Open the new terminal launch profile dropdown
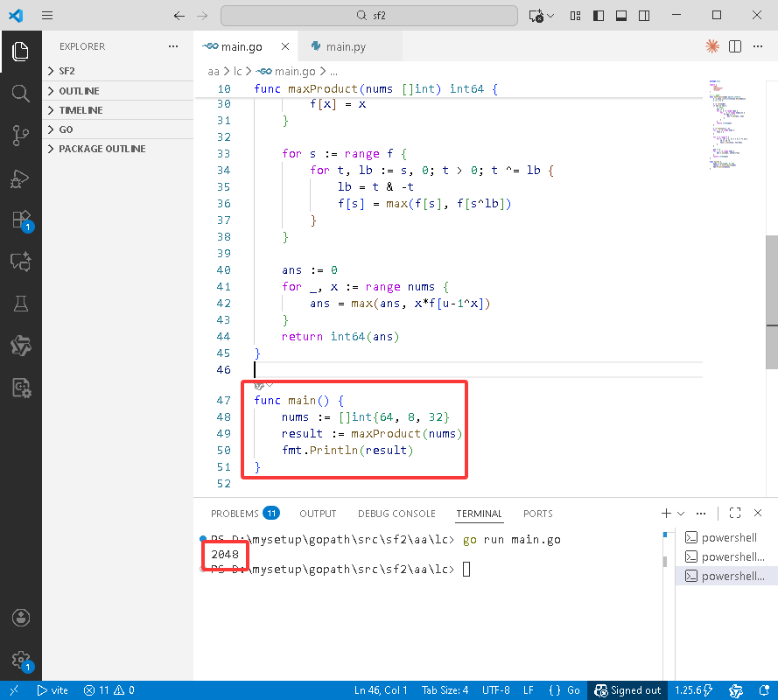778x700 pixels. tap(681, 514)
